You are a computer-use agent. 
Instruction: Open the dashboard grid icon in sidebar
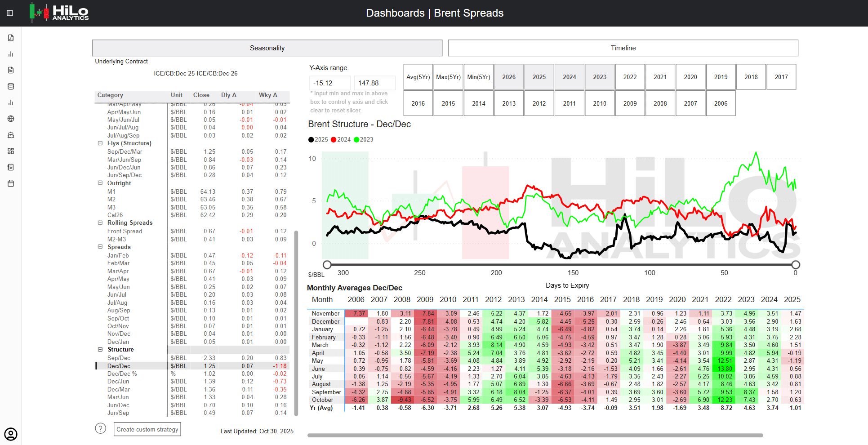click(x=11, y=151)
